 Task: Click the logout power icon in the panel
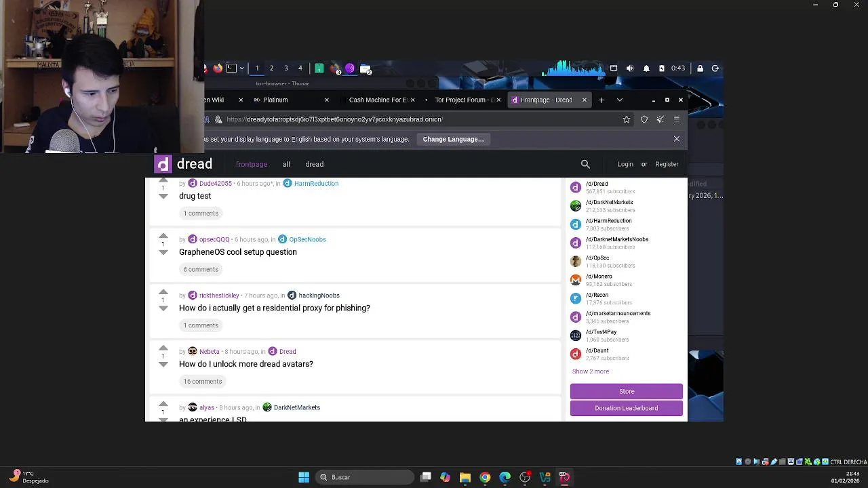tap(715, 68)
